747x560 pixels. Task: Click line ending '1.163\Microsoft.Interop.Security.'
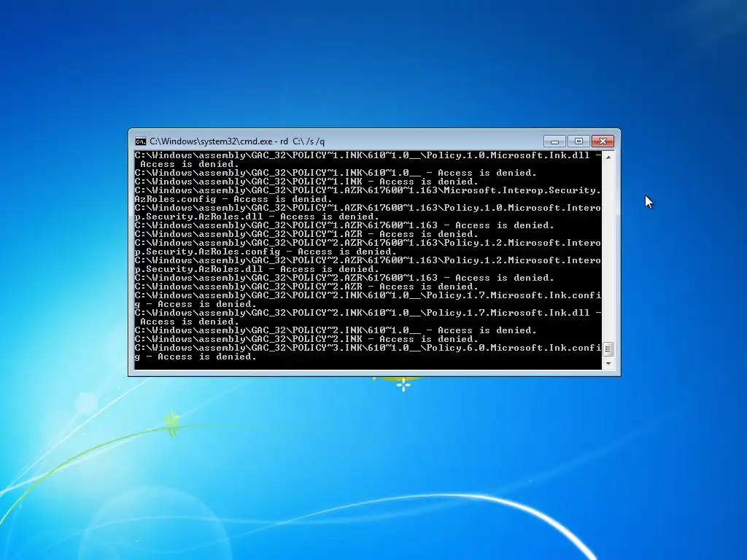(368, 190)
